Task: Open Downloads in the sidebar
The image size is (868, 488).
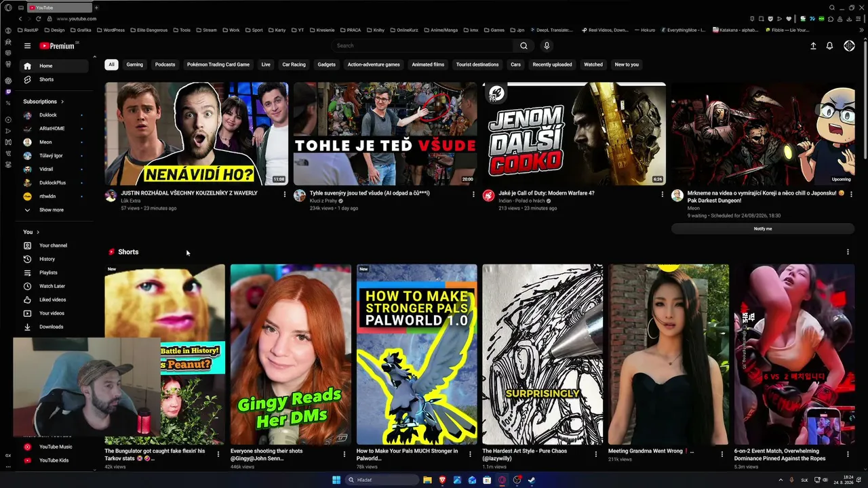Action: [54, 327]
